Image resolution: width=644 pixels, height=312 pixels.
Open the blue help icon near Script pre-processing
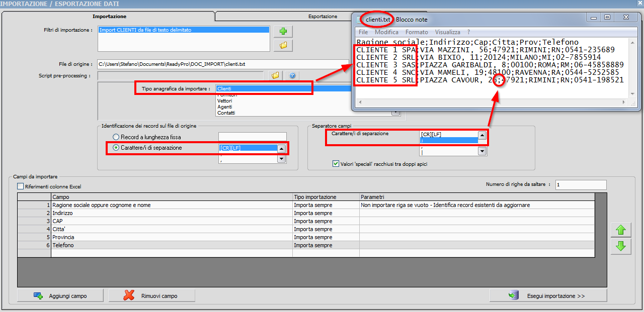(x=292, y=76)
